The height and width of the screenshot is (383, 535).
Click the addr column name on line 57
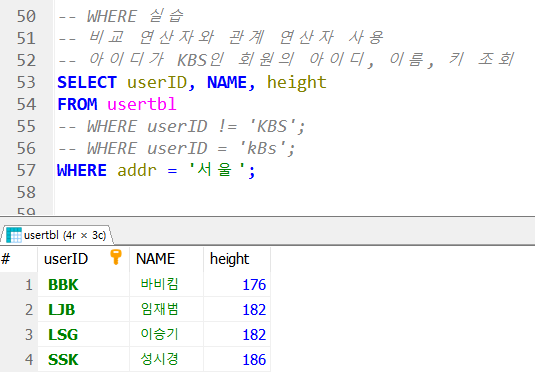(137, 171)
